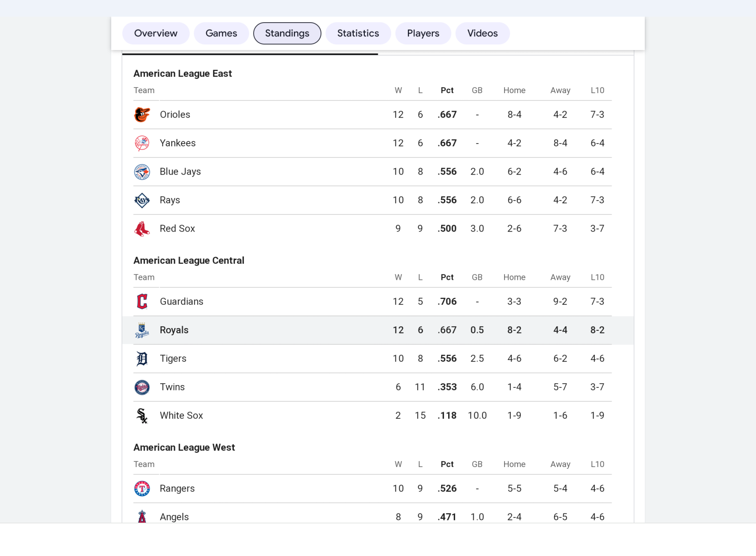Click the Rangers team logo
The height and width of the screenshot is (556, 756).
pyautogui.click(x=142, y=489)
